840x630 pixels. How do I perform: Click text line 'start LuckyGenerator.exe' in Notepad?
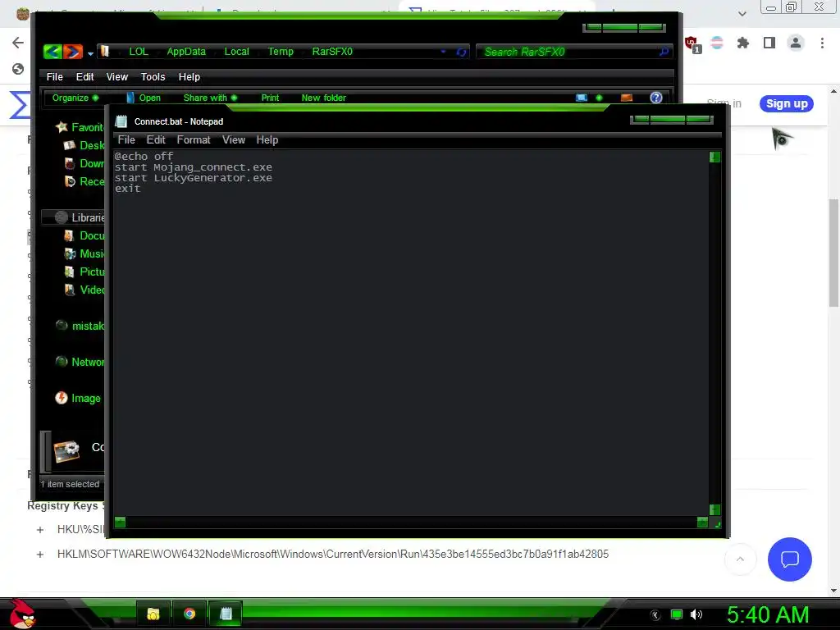tap(194, 178)
